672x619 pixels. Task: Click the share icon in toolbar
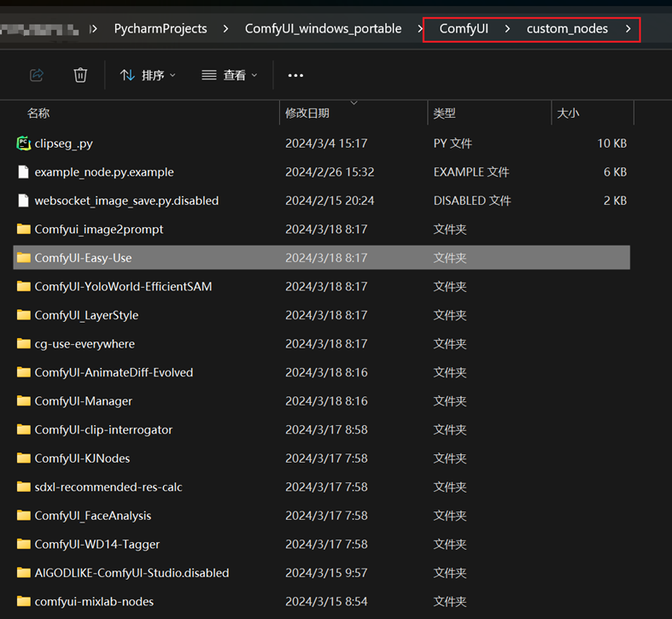(37, 75)
